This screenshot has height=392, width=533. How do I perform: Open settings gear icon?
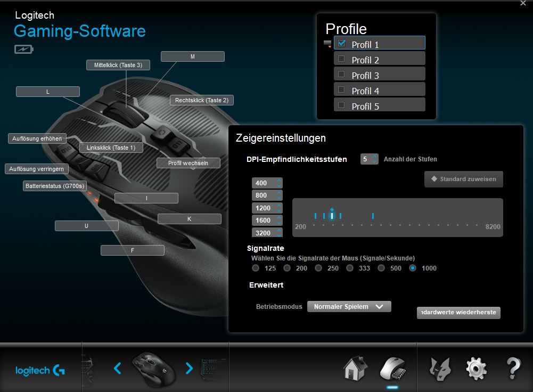click(x=476, y=369)
